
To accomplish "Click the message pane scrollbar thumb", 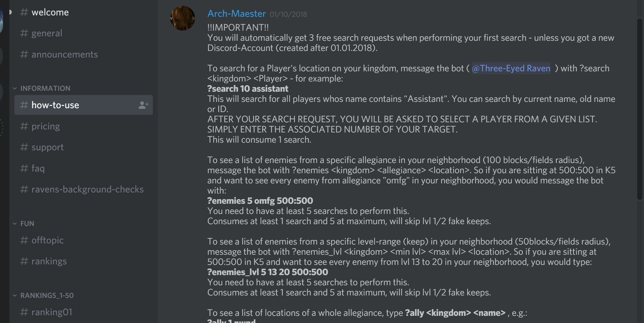I will coord(640,109).
